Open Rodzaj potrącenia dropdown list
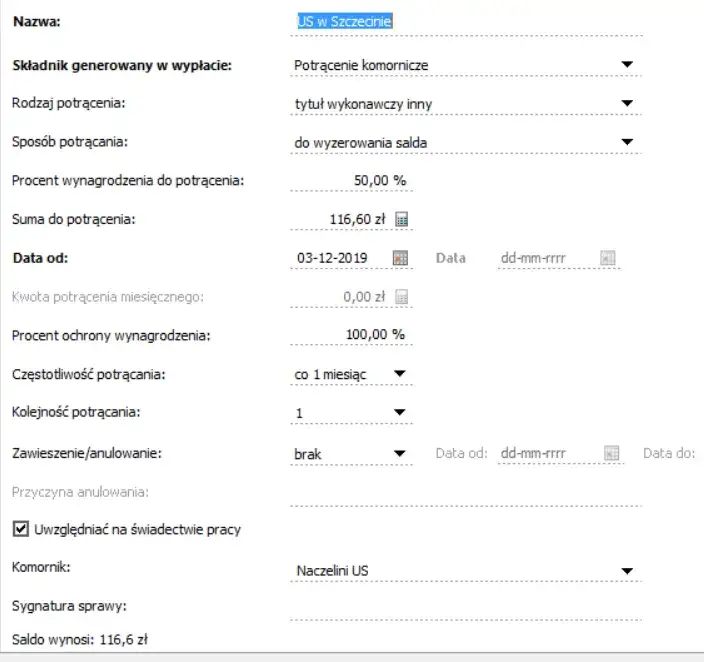 pos(627,103)
